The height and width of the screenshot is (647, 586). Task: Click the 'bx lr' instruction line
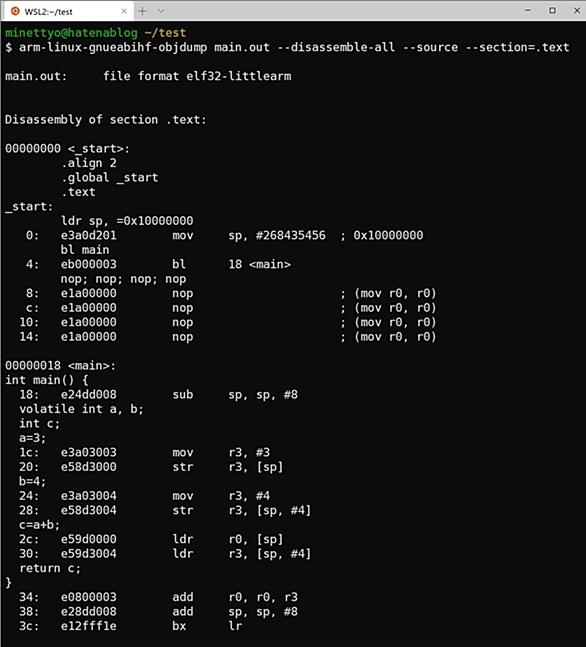[x=207, y=626]
